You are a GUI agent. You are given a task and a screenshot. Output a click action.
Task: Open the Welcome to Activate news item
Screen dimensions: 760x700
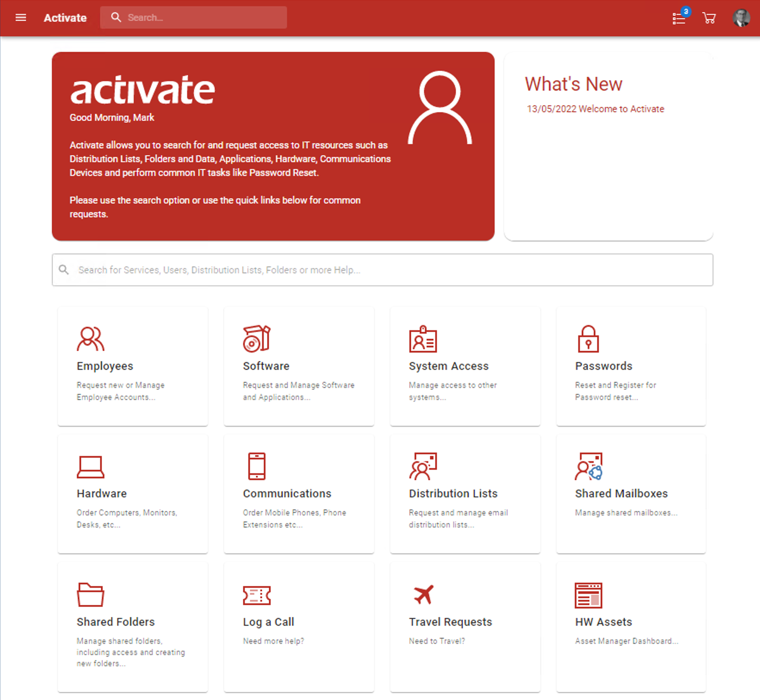tap(595, 109)
